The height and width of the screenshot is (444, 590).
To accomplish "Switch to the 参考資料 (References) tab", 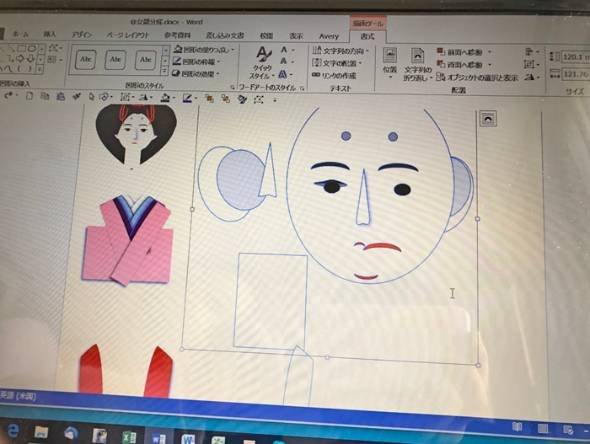I will [178, 35].
